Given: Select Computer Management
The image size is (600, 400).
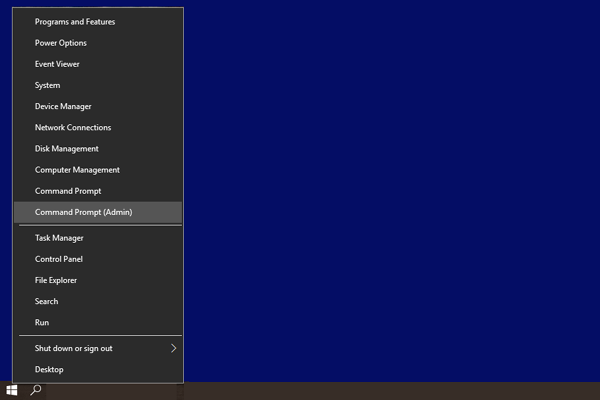Looking at the screenshot, I should tap(98, 170).
